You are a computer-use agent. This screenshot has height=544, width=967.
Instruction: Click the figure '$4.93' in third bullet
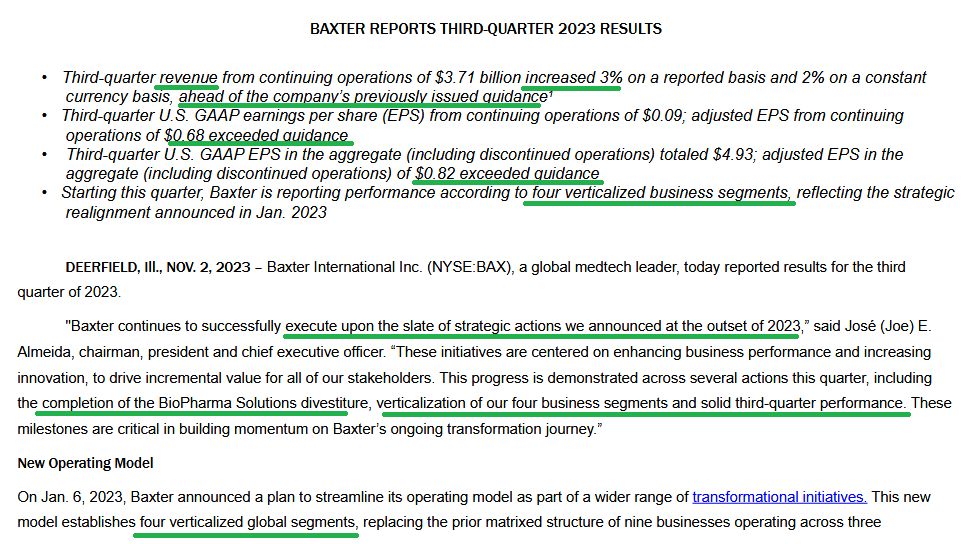733,155
